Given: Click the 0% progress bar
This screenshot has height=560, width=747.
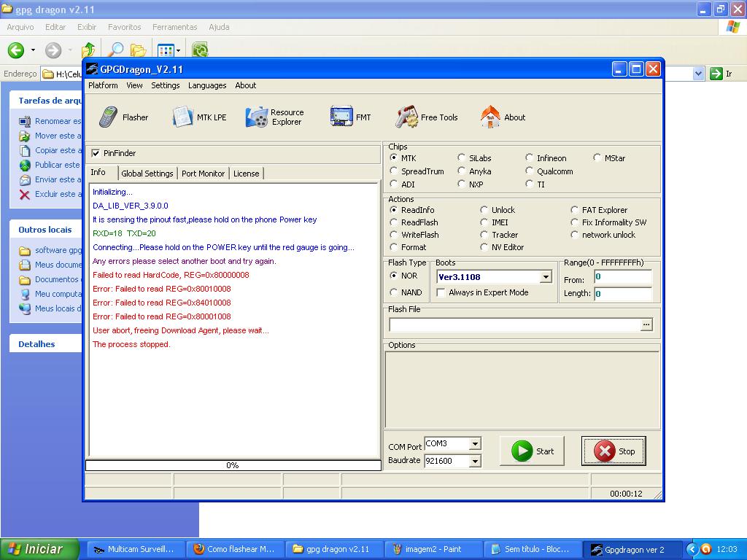Looking at the screenshot, I should click(x=233, y=465).
